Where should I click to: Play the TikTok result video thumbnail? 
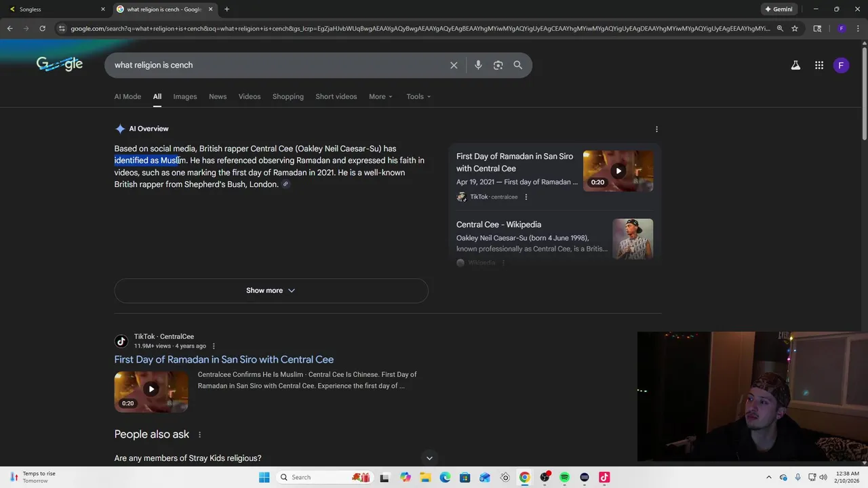(151, 392)
